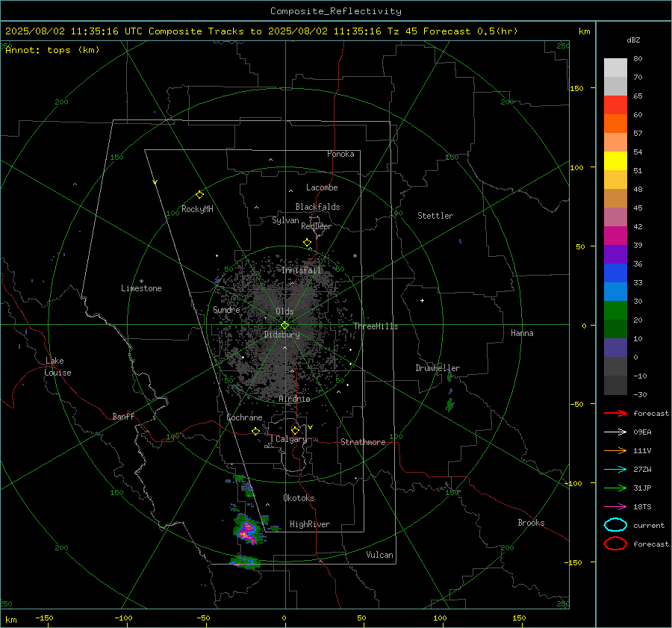
Task: Pick the red dBZ color swatch
Action: pos(615,105)
